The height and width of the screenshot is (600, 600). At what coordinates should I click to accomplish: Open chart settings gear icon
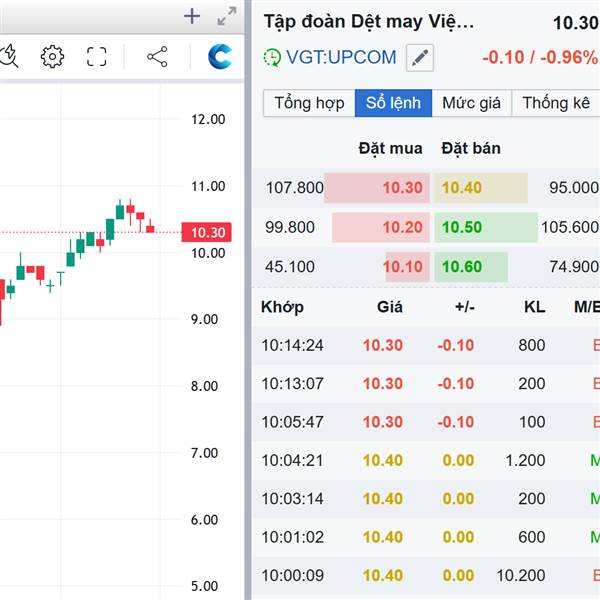52,57
